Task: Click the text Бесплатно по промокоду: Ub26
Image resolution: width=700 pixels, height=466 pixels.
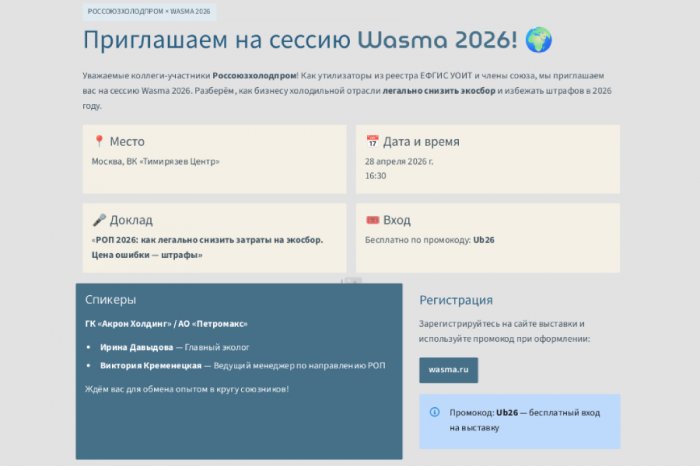Action: [x=429, y=240]
